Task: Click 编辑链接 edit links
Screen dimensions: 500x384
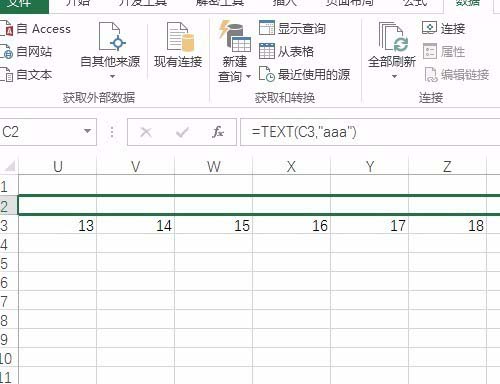Action: [457, 74]
